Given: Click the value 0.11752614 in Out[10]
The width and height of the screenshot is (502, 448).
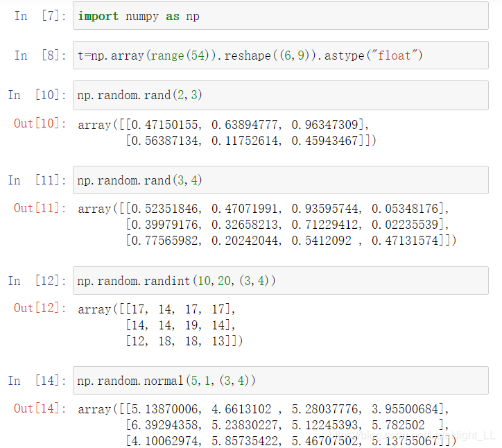Looking at the screenshot, I should tap(245, 140).
